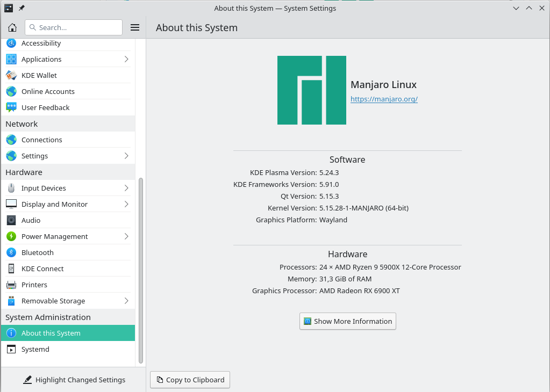Open the manjaro.org link
This screenshot has height=392, width=550.
(x=384, y=99)
